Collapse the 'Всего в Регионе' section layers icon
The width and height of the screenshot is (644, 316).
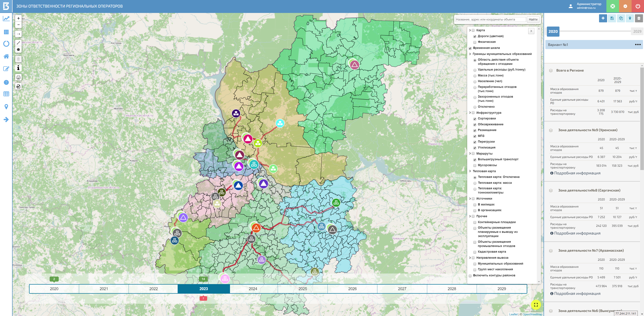551,71
